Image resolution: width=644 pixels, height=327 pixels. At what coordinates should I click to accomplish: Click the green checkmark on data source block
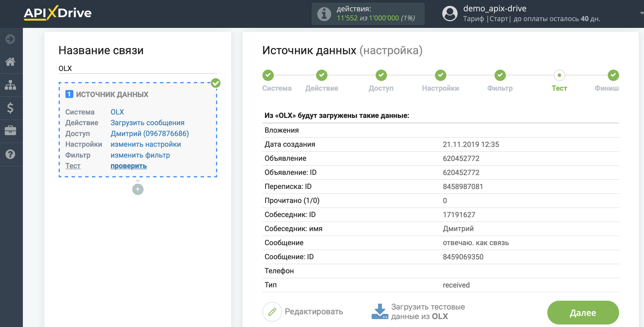pyautogui.click(x=216, y=83)
